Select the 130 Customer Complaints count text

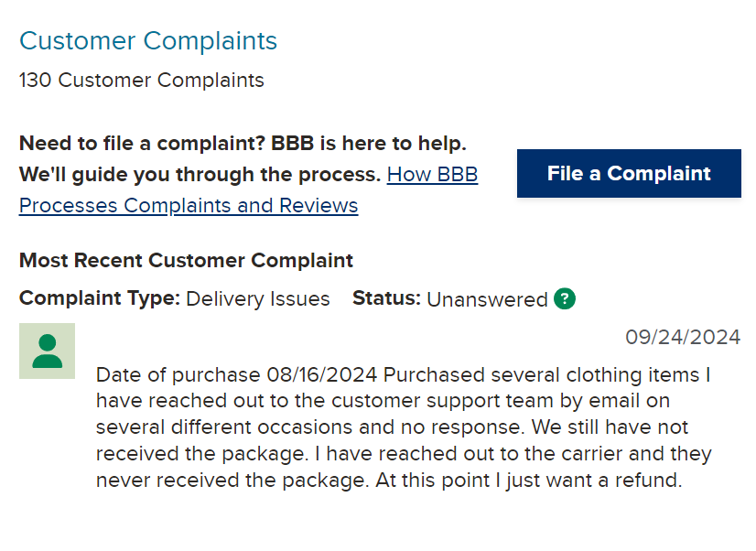pos(142,80)
